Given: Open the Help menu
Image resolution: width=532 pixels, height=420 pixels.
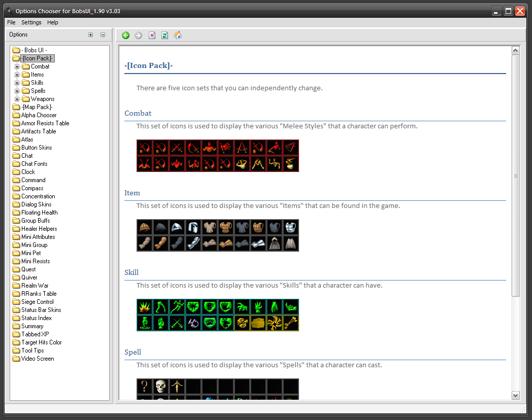Looking at the screenshot, I should (x=53, y=22).
